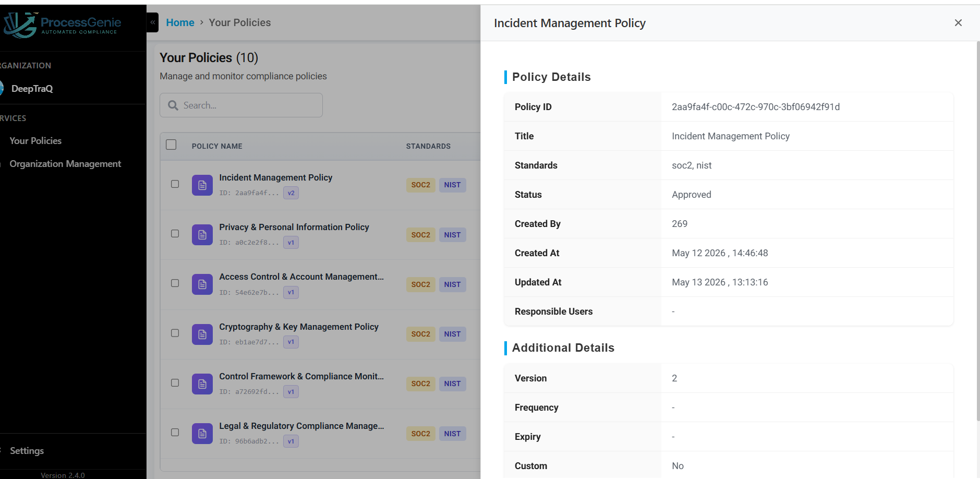Click the Custom value No
Viewport: 980px width, 479px height.
pyautogui.click(x=677, y=466)
